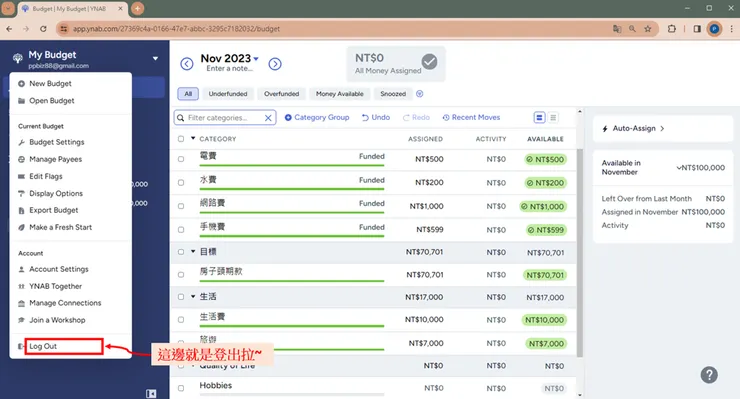Expand the Available in November breakdown
Viewport: 740px width, 399px height.
[x=679, y=168]
